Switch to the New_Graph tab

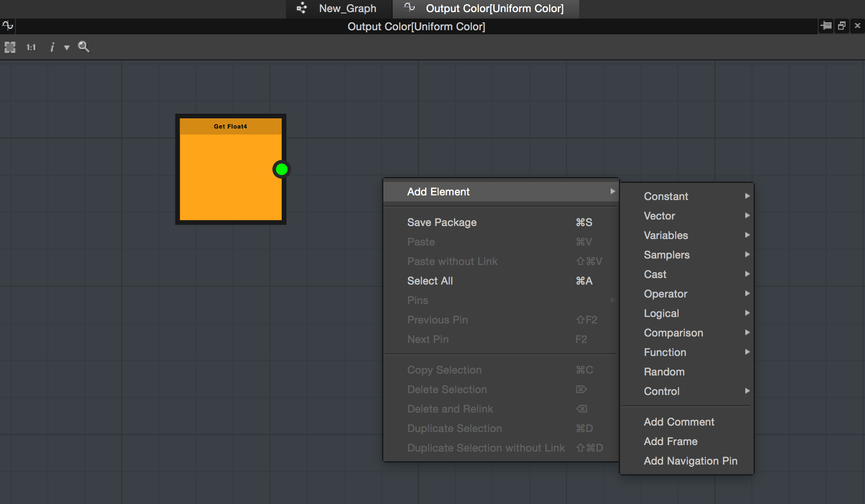(347, 8)
